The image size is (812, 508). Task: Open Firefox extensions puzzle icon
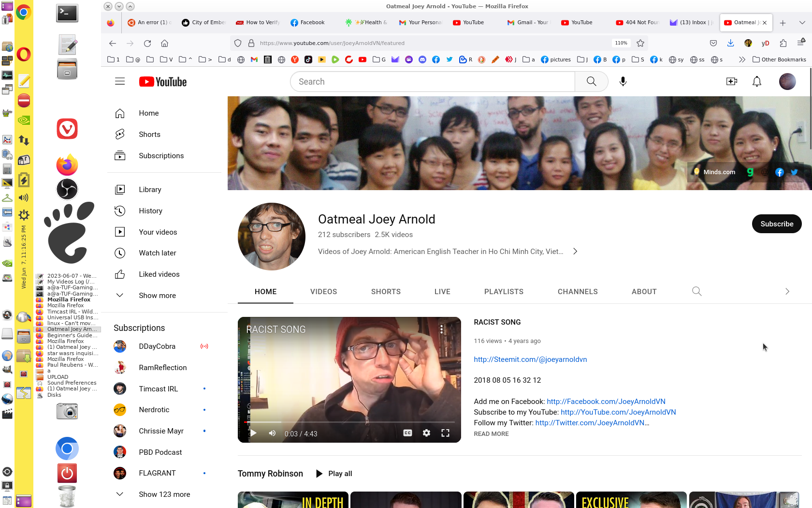coord(783,43)
